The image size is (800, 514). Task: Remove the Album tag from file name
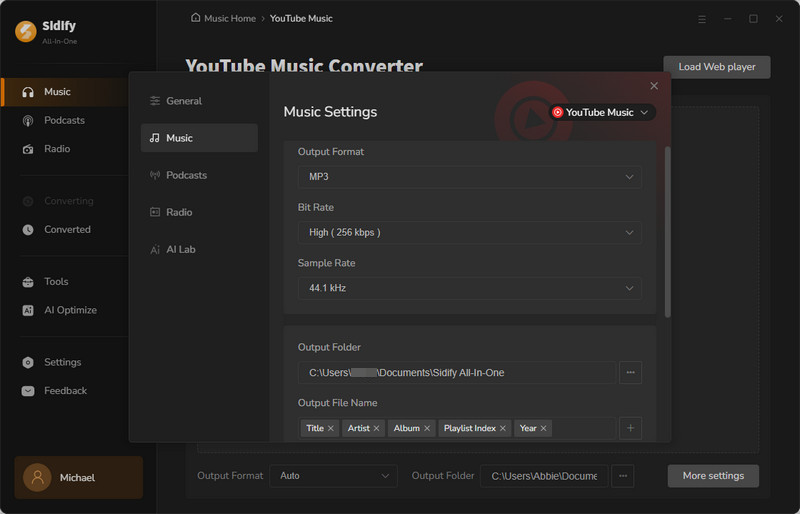pyautogui.click(x=427, y=428)
